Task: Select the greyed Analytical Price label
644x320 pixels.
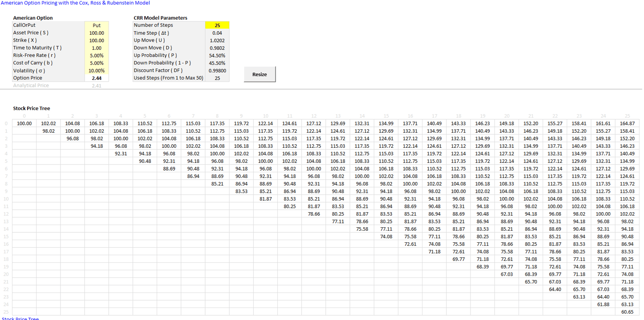Action: pos(31,85)
